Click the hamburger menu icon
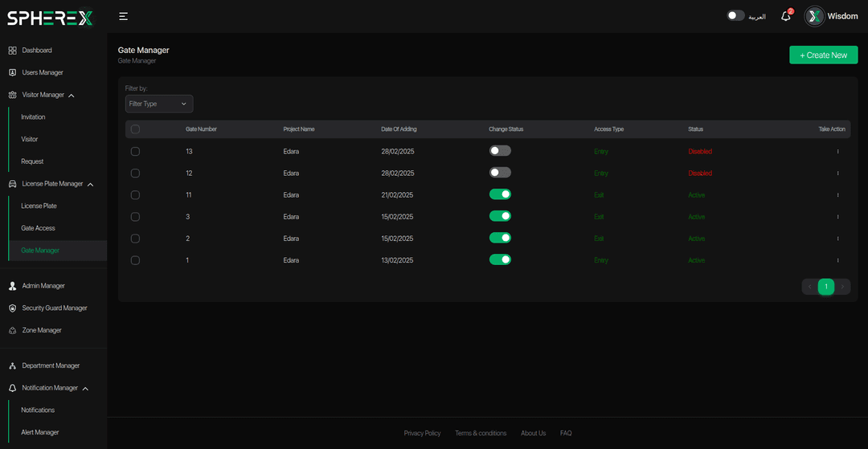 pos(123,16)
